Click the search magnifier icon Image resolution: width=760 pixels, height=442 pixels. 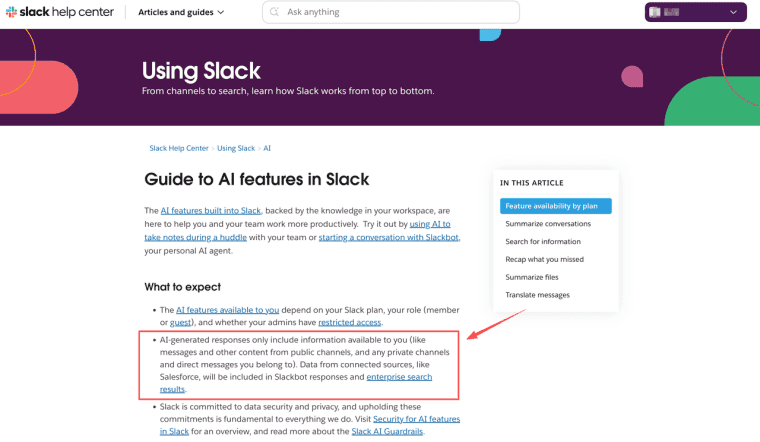click(x=274, y=12)
